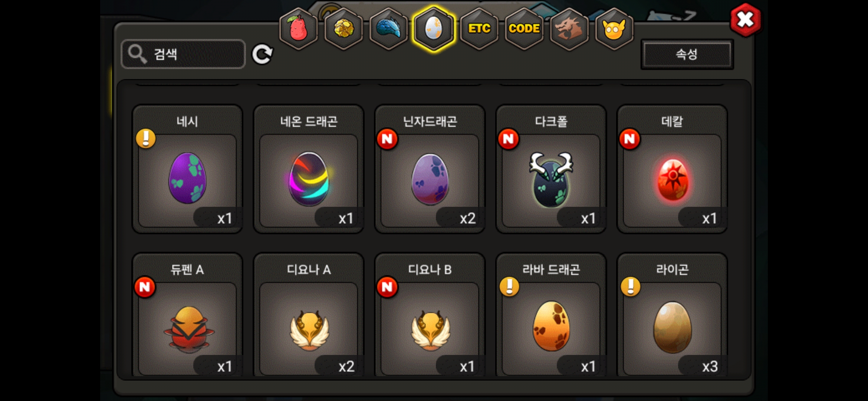Open the 속성 attribute filter button
Viewport: 868px width, 401px height.
tap(687, 54)
